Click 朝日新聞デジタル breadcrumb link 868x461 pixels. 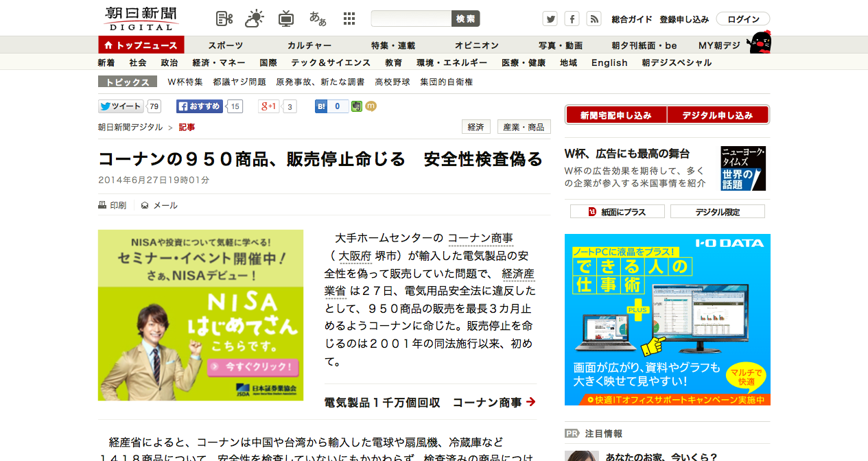tap(130, 127)
